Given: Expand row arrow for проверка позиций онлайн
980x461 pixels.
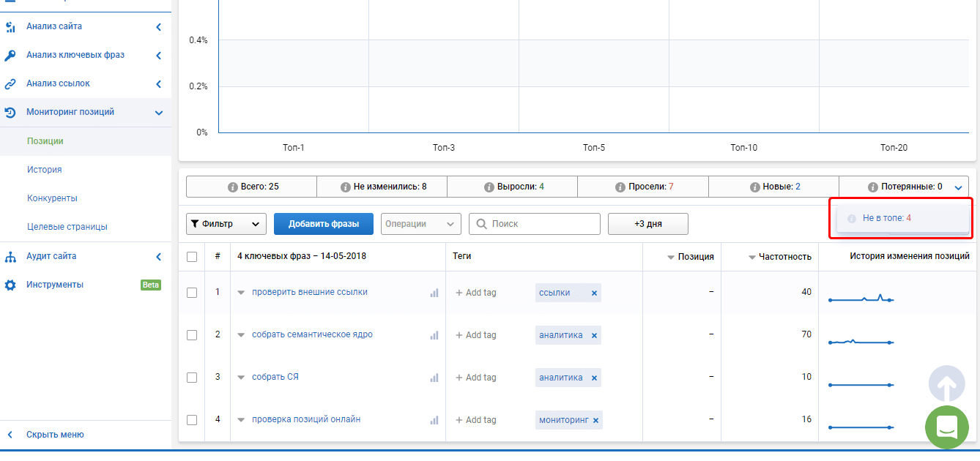Looking at the screenshot, I should pyautogui.click(x=241, y=420).
